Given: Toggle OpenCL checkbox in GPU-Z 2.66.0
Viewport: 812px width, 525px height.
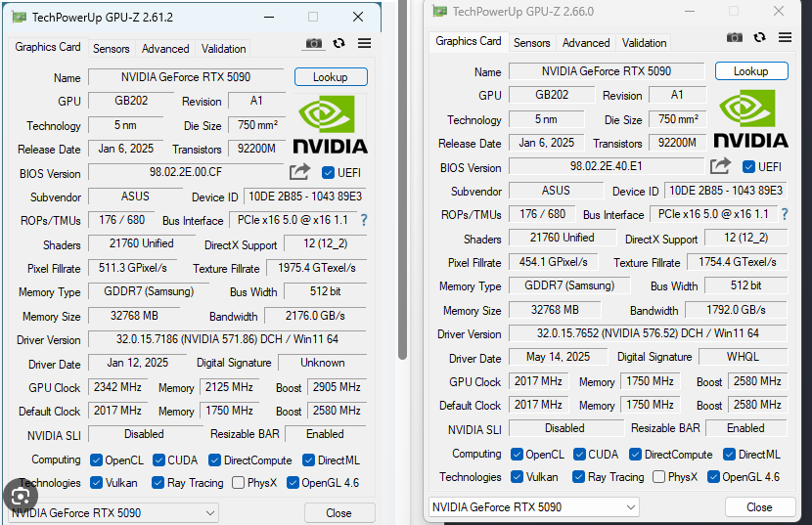Looking at the screenshot, I should 517,454.
